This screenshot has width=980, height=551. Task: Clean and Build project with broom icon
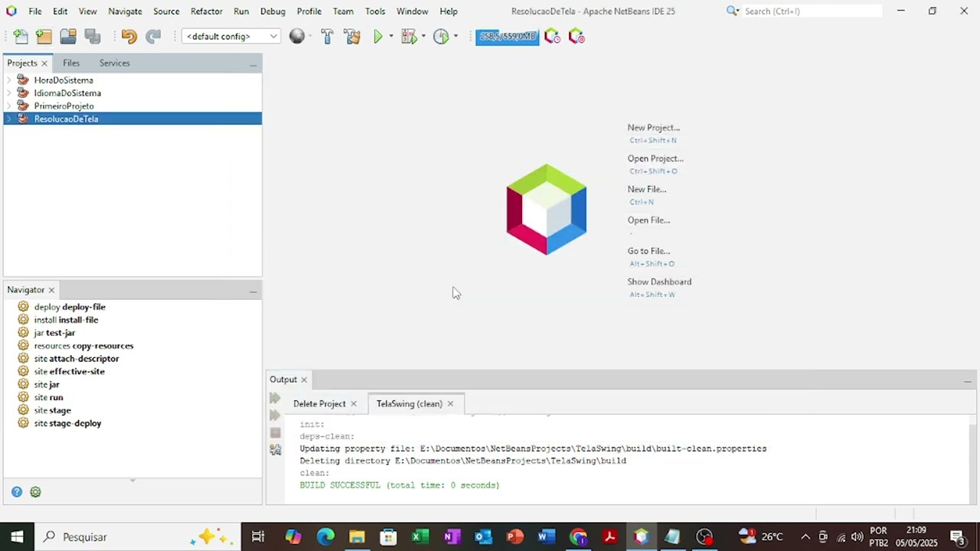point(352,37)
